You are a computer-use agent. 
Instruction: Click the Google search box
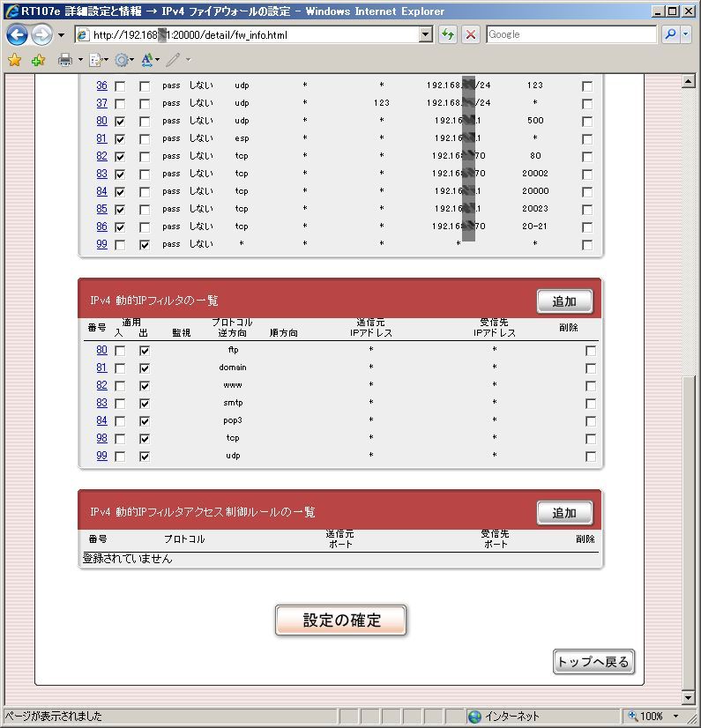571,34
